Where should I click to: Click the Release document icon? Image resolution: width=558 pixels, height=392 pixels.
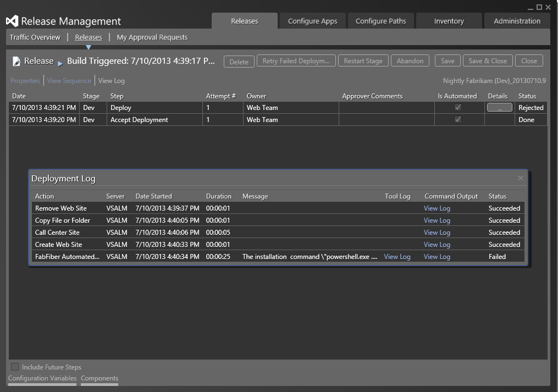click(16, 61)
